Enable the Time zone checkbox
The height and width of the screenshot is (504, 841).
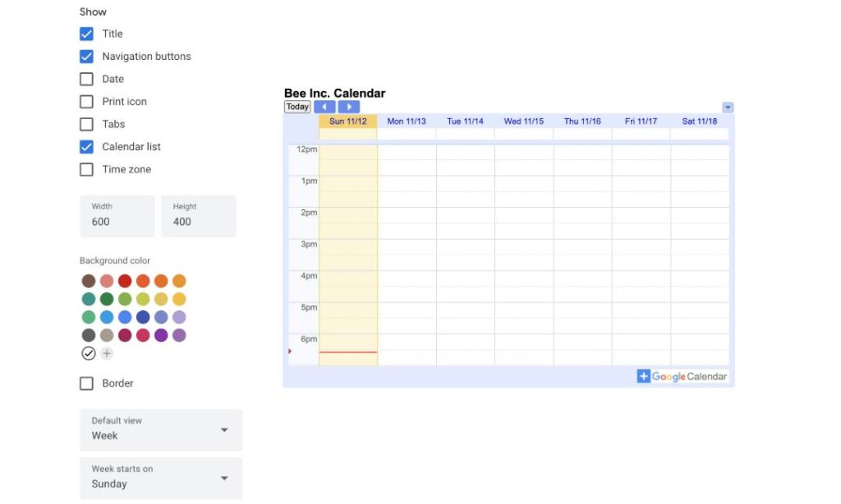click(x=86, y=169)
